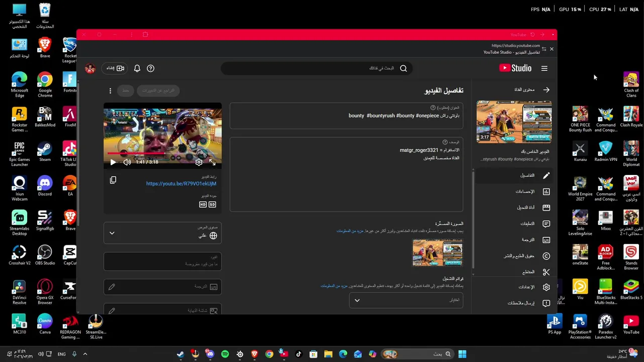
Task: Open OBS Studio desktop icon
Action: tap(45, 255)
